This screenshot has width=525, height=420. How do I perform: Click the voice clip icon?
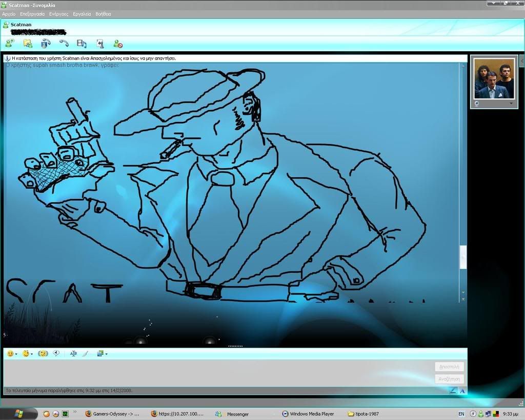click(x=56, y=353)
